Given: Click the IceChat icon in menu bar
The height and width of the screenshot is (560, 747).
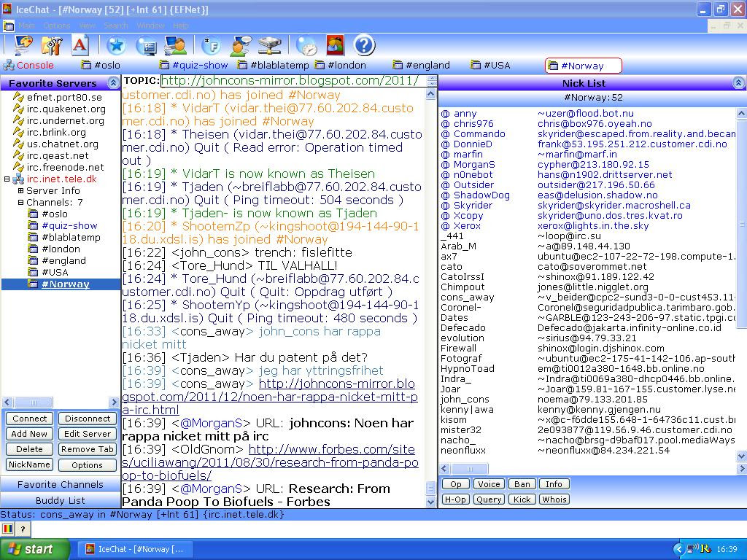Looking at the screenshot, I should 7,26.
